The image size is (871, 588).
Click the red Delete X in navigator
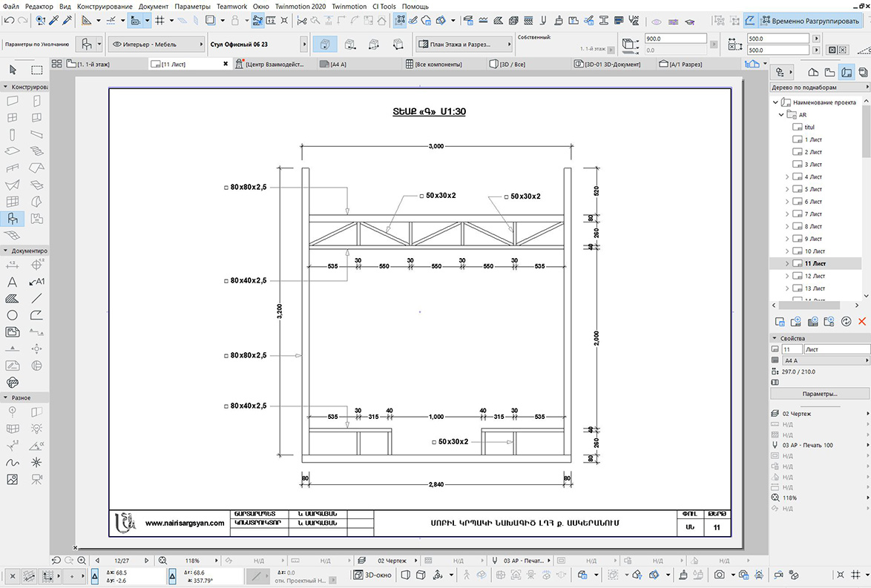coord(861,322)
